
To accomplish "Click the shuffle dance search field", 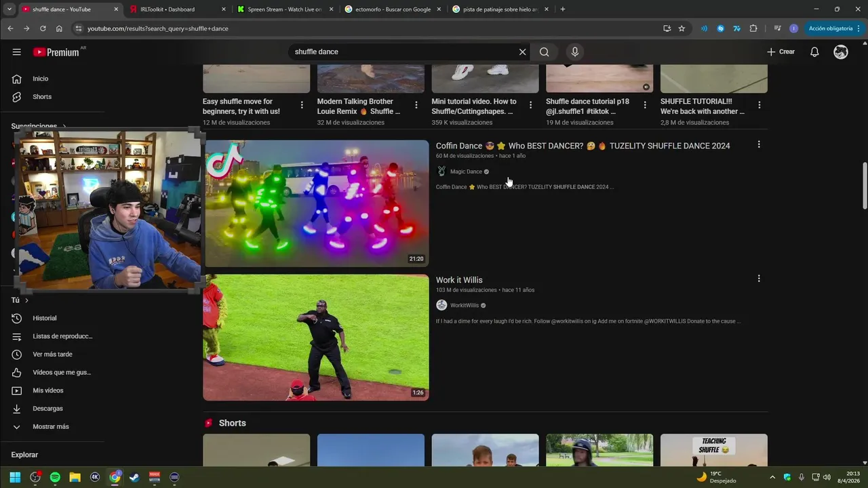I will [x=403, y=52].
